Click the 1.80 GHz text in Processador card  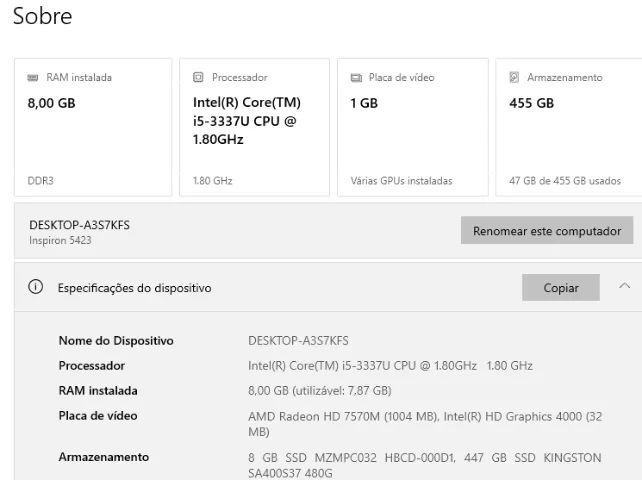coord(212,181)
